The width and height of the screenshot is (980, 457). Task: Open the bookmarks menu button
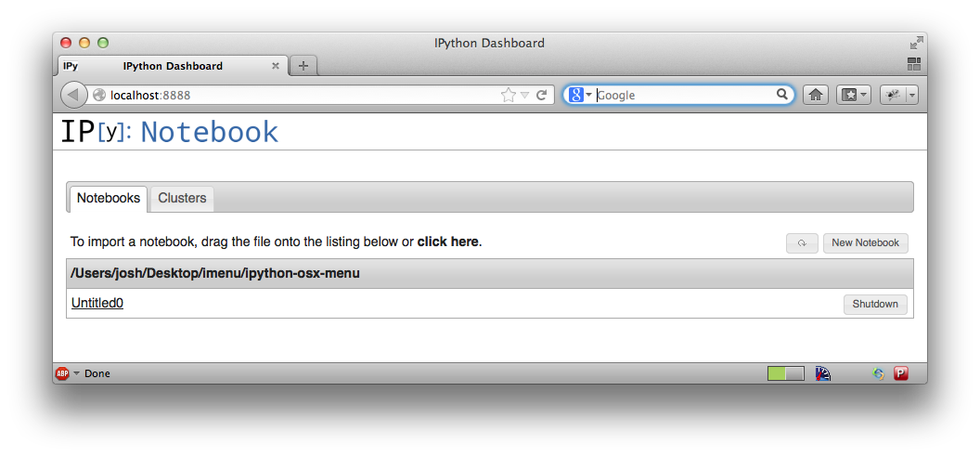[x=853, y=95]
